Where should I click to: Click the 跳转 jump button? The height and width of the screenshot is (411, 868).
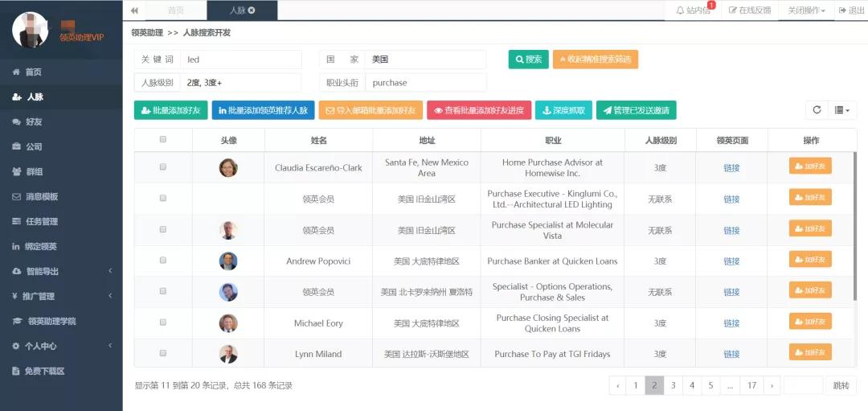pyautogui.click(x=841, y=385)
